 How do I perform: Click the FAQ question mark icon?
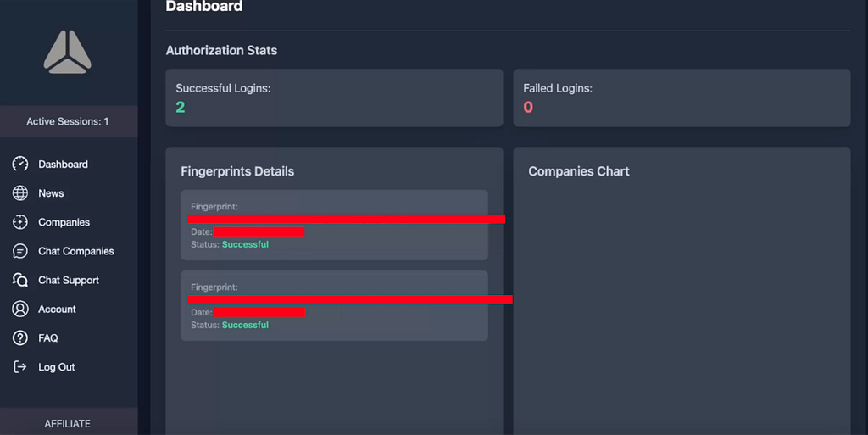pos(20,338)
